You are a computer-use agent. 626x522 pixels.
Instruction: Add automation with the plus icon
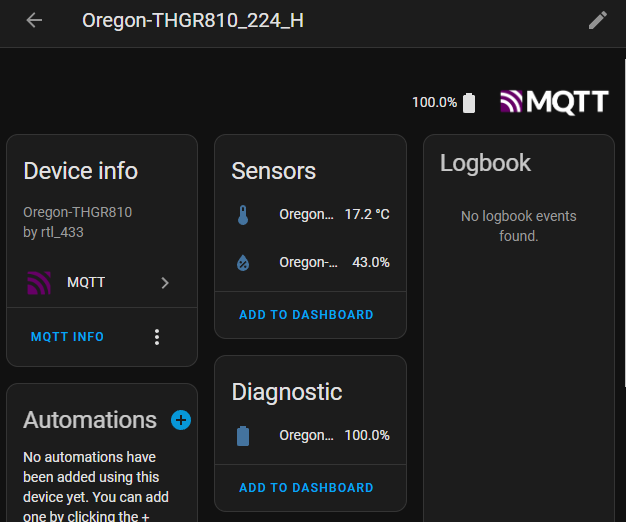coord(181,420)
